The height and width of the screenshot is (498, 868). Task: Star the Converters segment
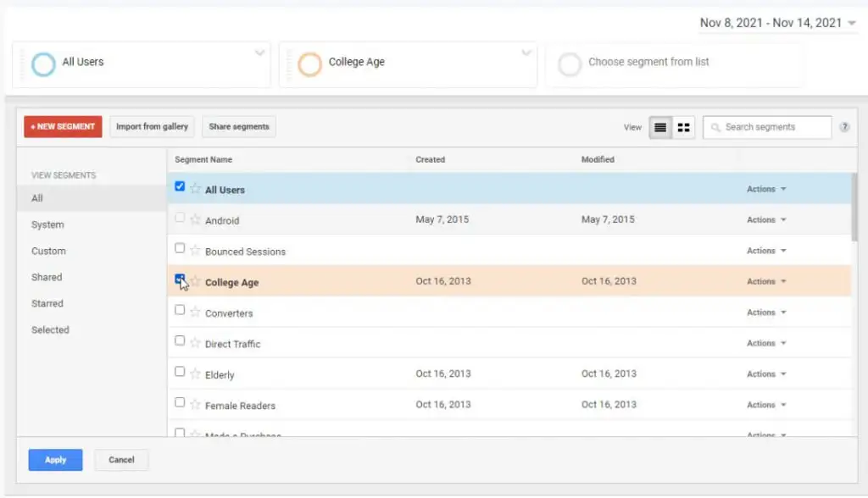point(195,312)
